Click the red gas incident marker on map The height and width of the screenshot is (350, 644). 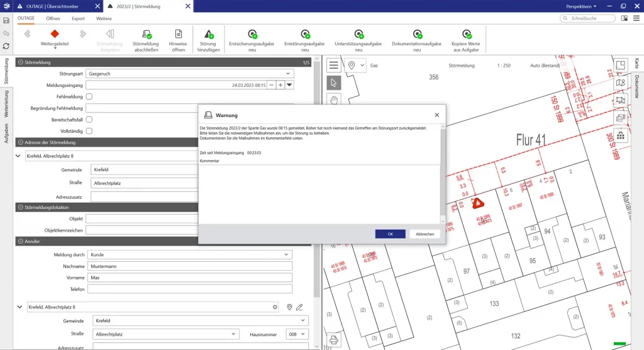click(x=479, y=203)
